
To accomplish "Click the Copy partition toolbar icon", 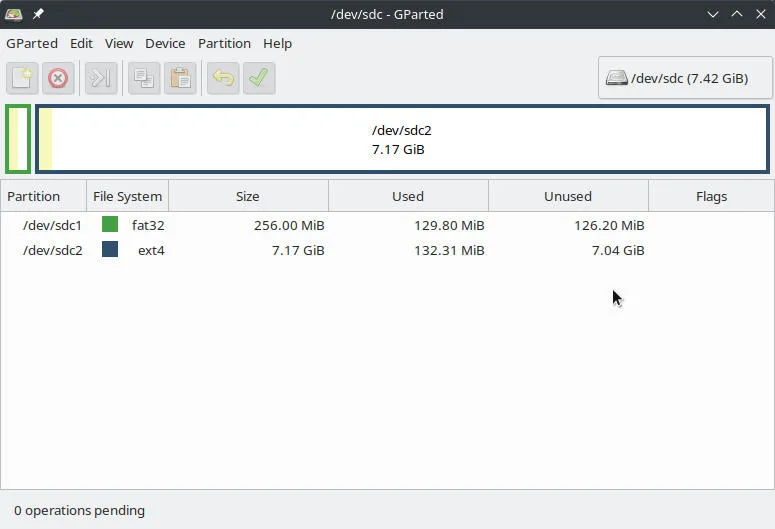I will pos(144,78).
